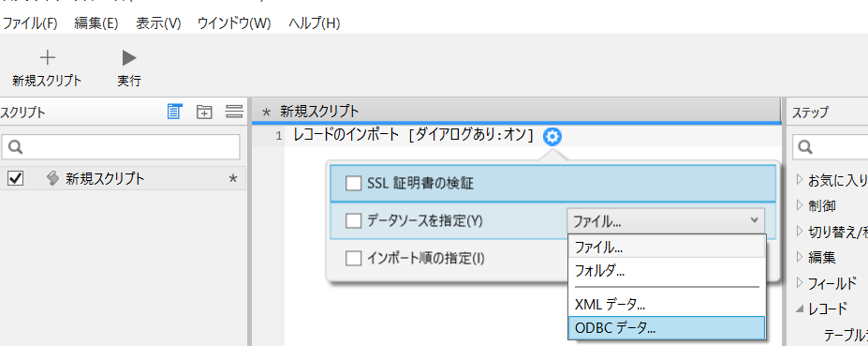The width and height of the screenshot is (868, 346).
Task: Choose フォルダ... in dropdown list
Action: coord(667,271)
